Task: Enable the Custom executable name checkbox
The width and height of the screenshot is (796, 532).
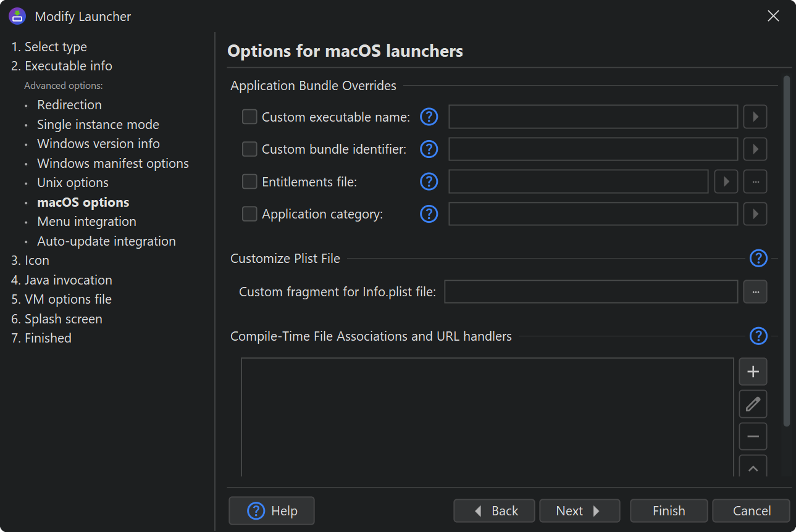Action: (249, 117)
